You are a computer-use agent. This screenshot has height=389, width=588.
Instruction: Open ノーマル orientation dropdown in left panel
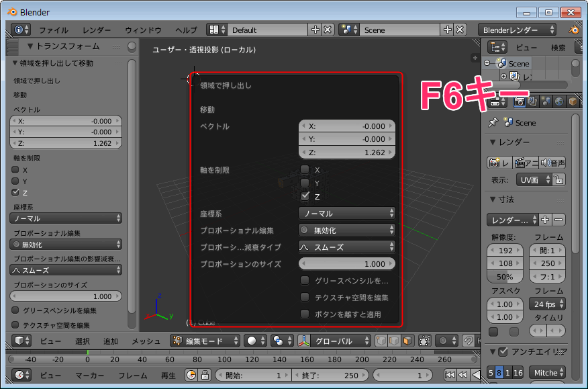tap(66, 218)
